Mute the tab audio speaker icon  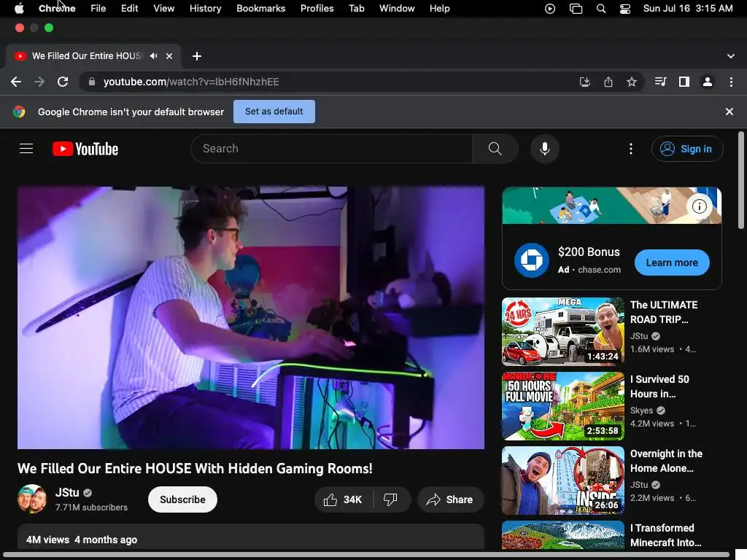153,55
